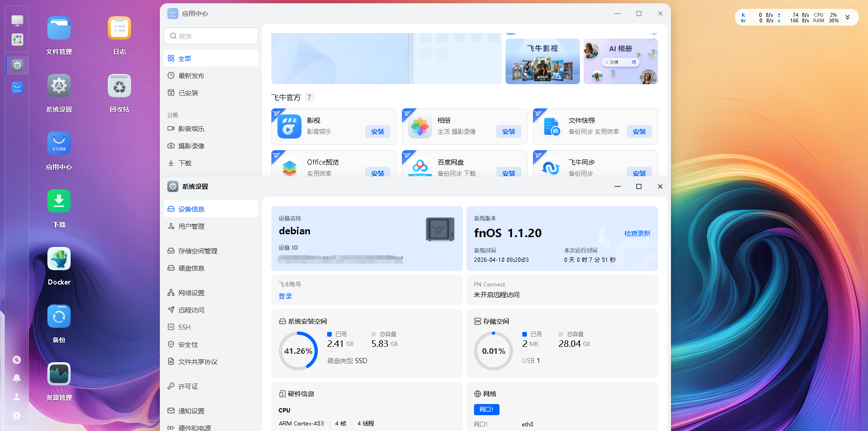This screenshot has width=868, height=431.
Task: Focus the App Center 搜索 search field
Action: 211,36
